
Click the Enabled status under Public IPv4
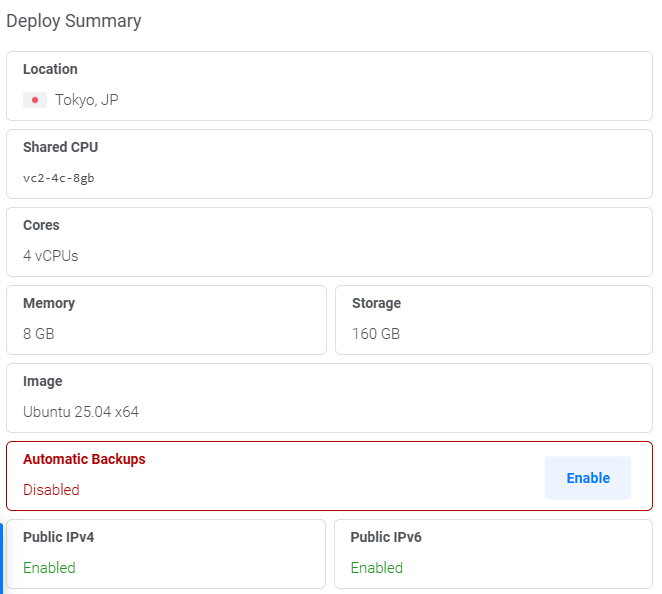coord(49,568)
